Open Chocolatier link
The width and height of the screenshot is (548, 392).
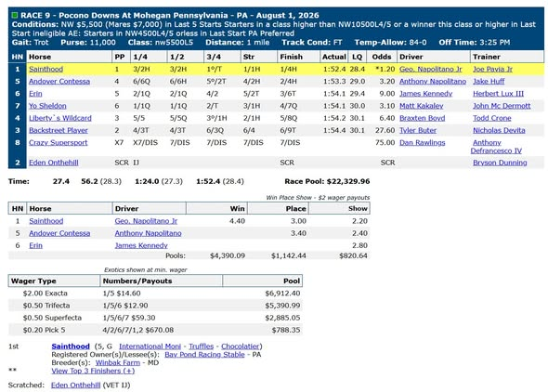[241, 346]
